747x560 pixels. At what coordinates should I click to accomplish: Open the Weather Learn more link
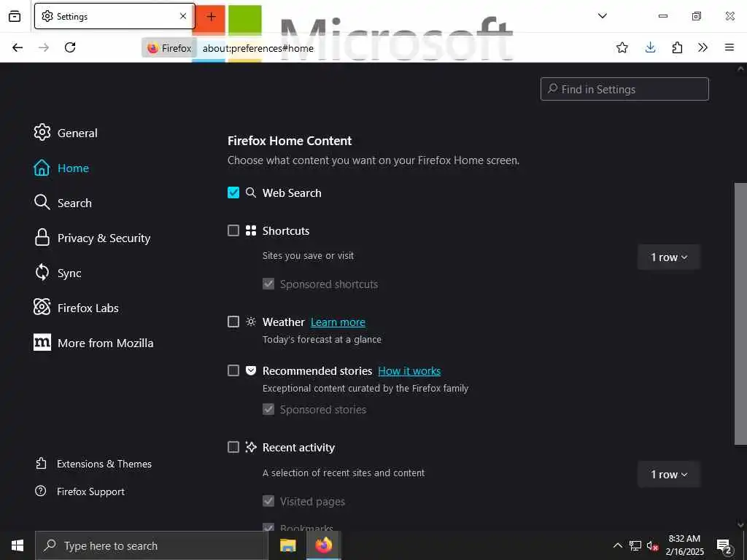click(338, 322)
